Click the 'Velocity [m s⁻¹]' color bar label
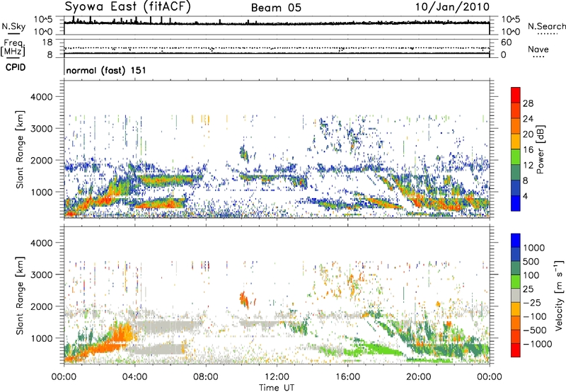This screenshot has width=566, height=392. [559, 295]
